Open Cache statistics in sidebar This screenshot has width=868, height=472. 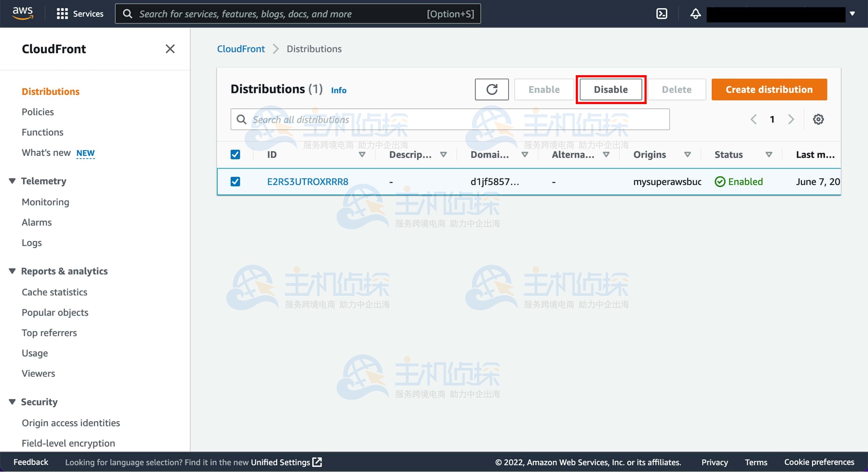click(x=54, y=292)
